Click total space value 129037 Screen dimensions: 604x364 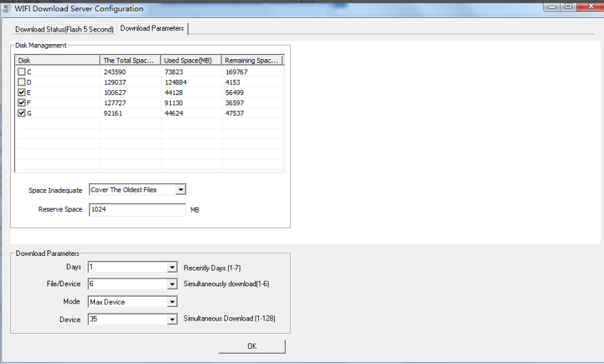[x=115, y=83]
